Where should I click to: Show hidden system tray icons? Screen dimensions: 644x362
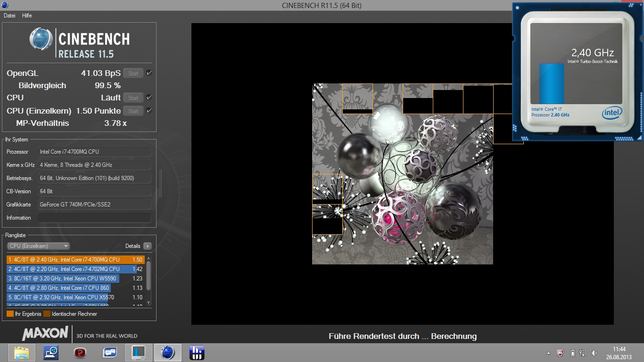548,353
